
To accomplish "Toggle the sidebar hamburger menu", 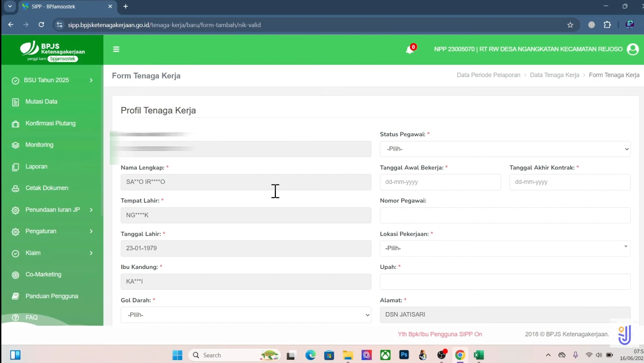I will 116,49.
